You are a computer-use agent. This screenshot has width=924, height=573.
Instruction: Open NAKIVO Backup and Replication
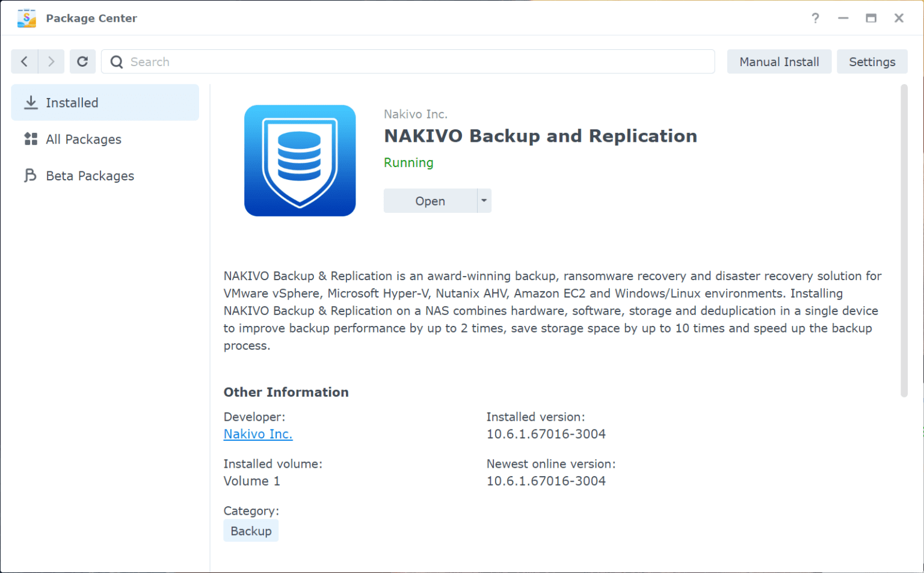[430, 200]
